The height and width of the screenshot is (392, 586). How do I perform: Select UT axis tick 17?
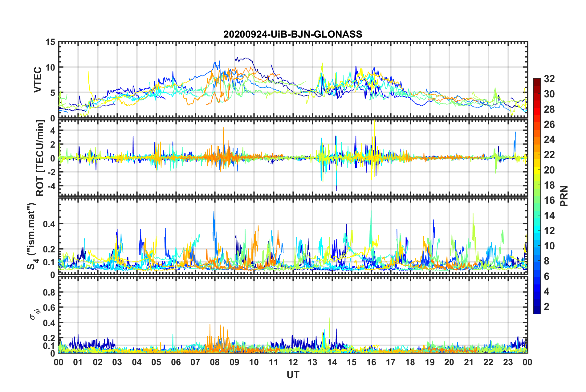click(x=391, y=362)
